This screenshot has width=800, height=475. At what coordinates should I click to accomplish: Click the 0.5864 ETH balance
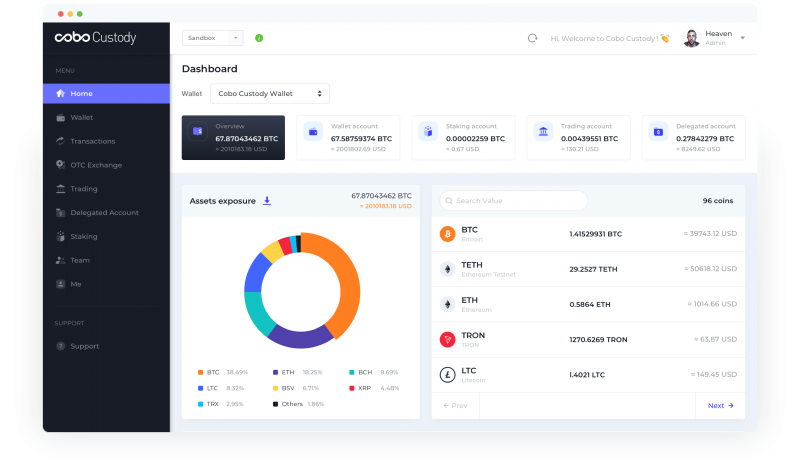[590, 304]
